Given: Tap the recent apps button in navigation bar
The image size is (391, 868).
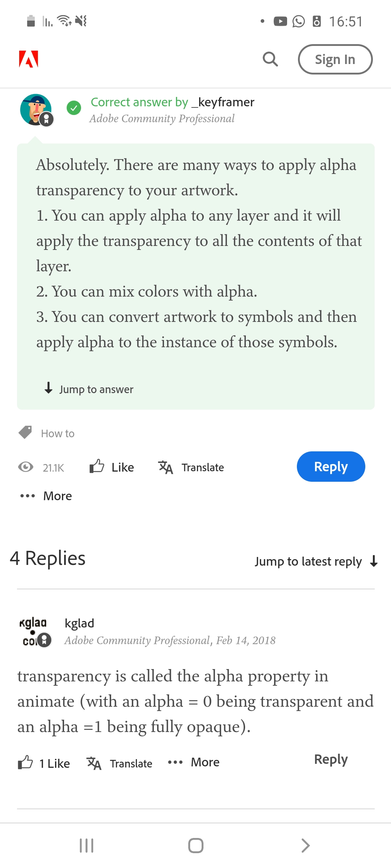Looking at the screenshot, I should 86,846.
